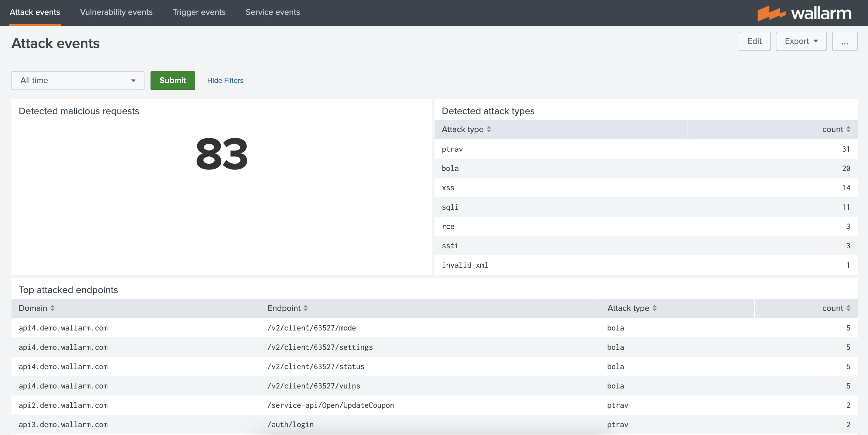Image resolution: width=868 pixels, height=435 pixels.
Task: Click api4.demo.wallarm.com in the mode row
Action: [63, 328]
